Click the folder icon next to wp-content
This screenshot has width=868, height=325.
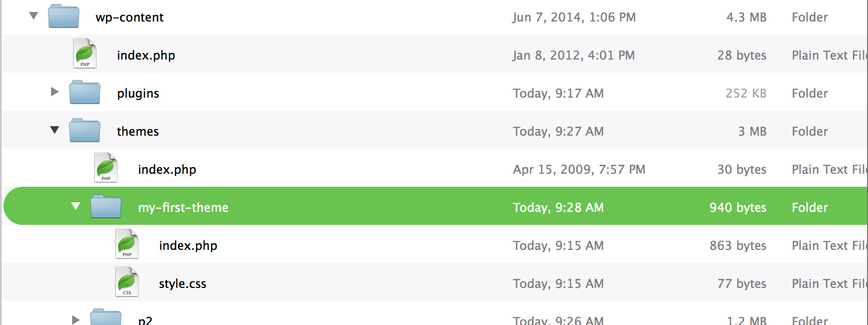(x=63, y=16)
